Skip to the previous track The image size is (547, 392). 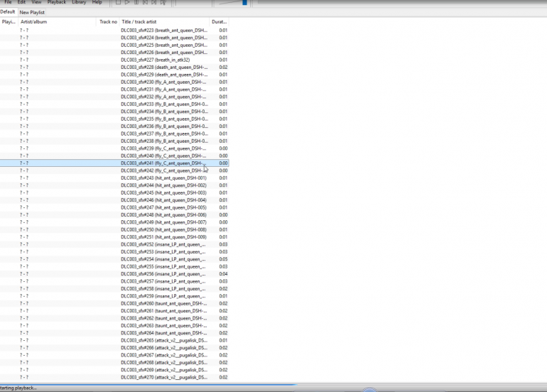point(144,3)
